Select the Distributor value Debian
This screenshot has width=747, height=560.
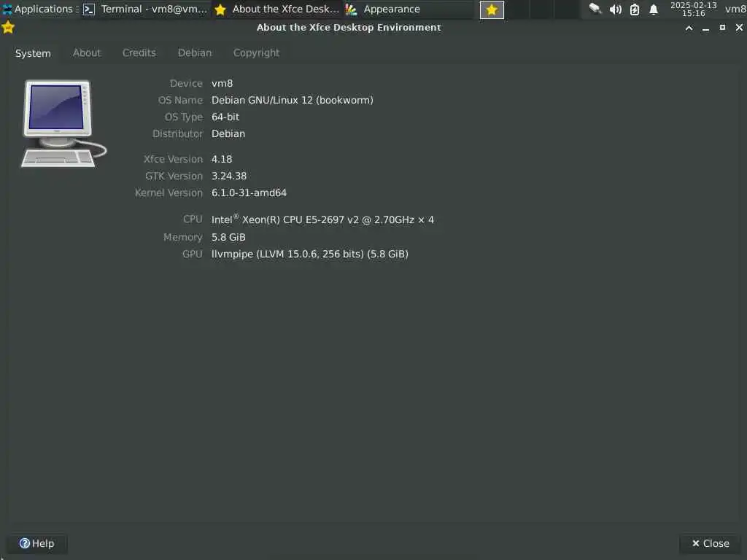point(228,134)
